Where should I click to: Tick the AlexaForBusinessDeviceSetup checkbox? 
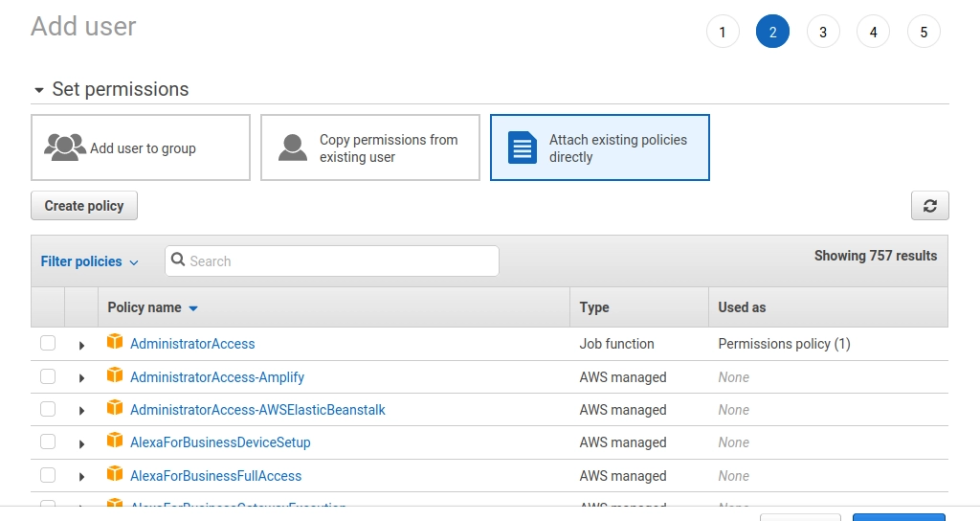[48, 442]
